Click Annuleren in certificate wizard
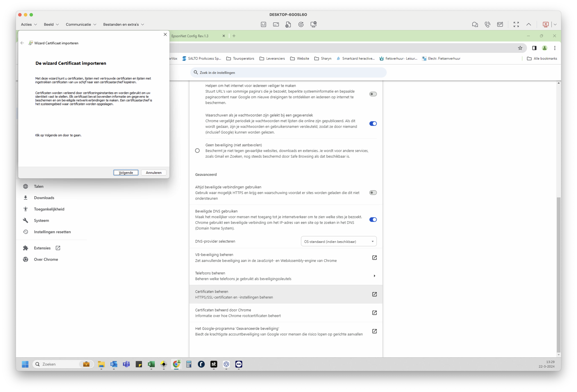This screenshot has width=577, height=392. point(154,173)
